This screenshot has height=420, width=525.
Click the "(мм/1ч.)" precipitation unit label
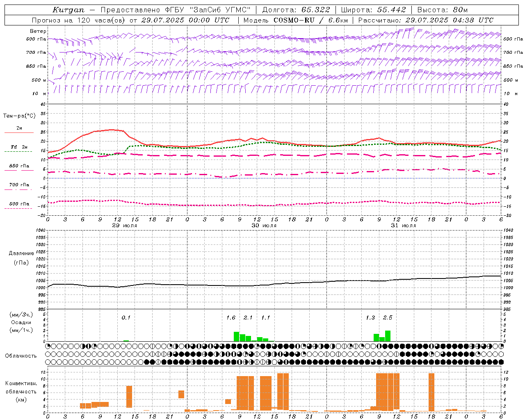pos(21,330)
